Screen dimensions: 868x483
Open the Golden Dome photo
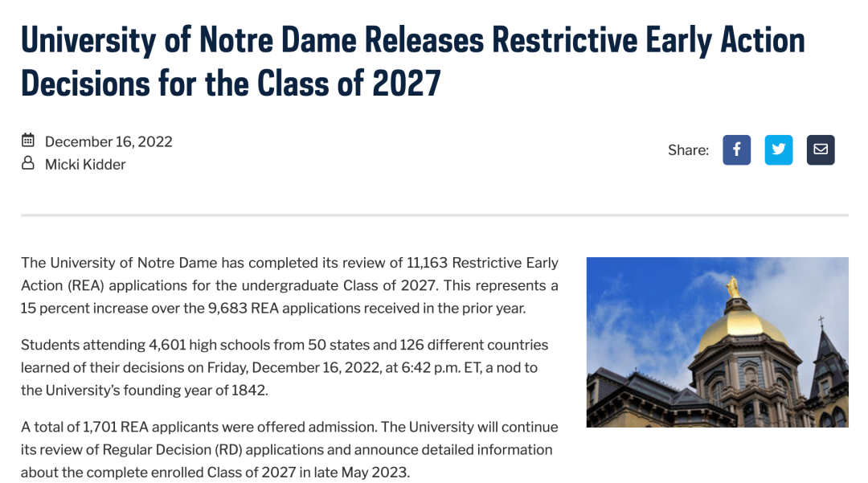pos(718,342)
